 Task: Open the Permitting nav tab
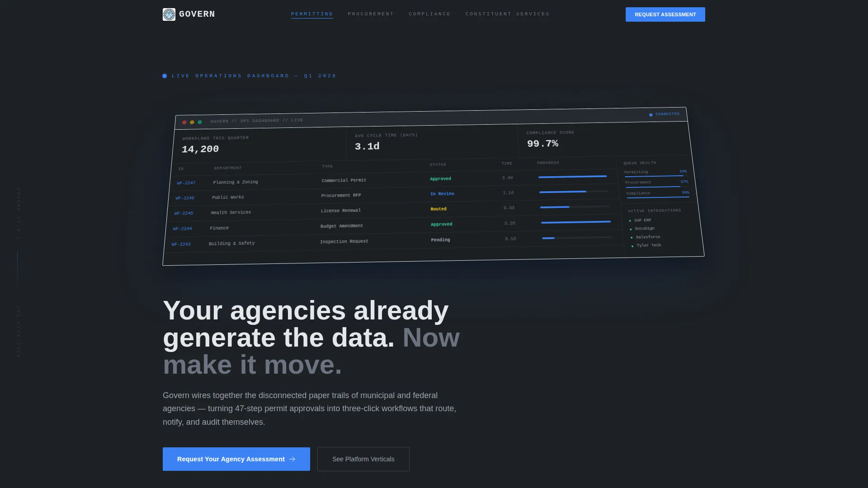(x=312, y=14)
